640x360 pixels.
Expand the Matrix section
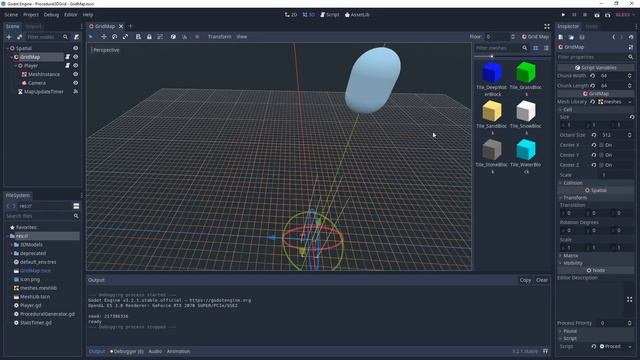click(x=596, y=256)
